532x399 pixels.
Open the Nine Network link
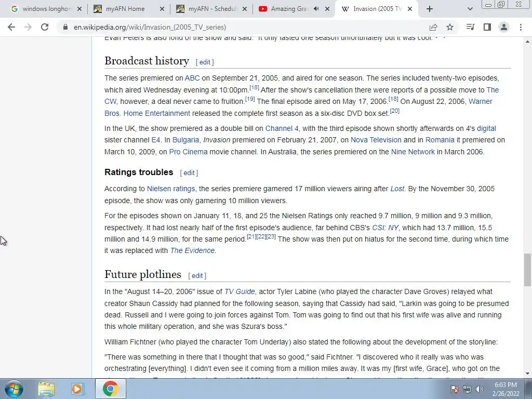(x=413, y=152)
